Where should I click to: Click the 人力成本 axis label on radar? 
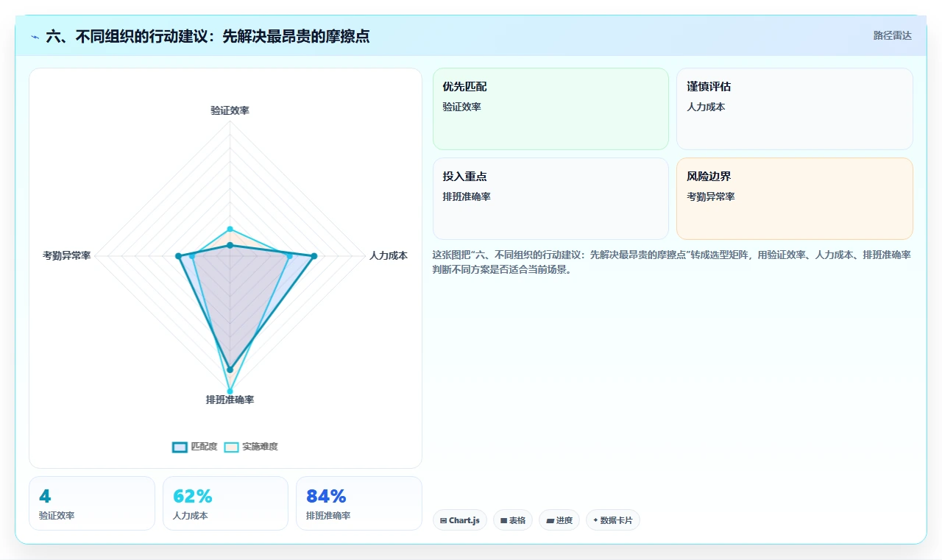pyautogui.click(x=389, y=256)
